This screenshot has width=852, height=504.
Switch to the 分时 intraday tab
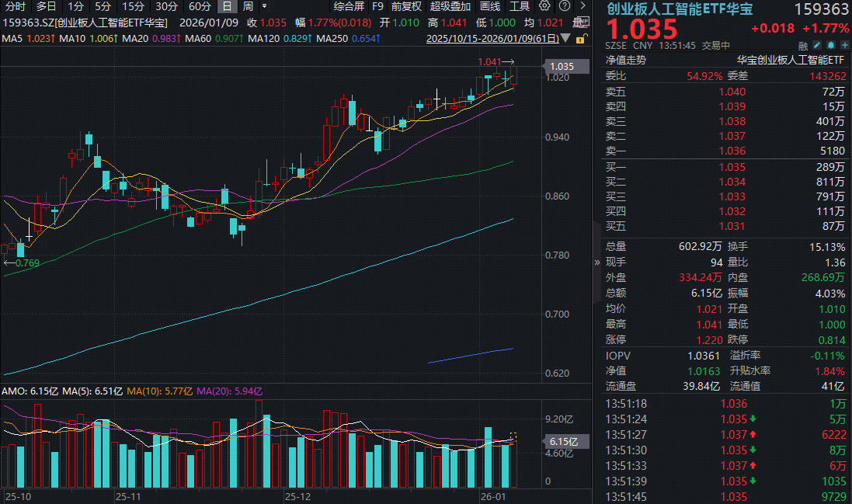point(14,6)
